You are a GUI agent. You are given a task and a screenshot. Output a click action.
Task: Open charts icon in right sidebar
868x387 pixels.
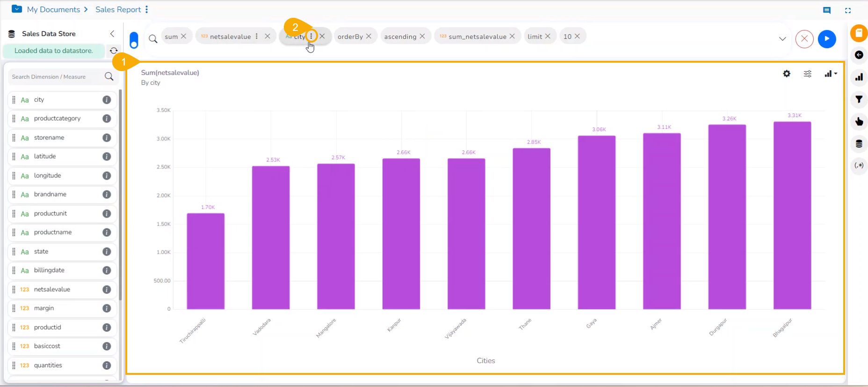(x=859, y=77)
